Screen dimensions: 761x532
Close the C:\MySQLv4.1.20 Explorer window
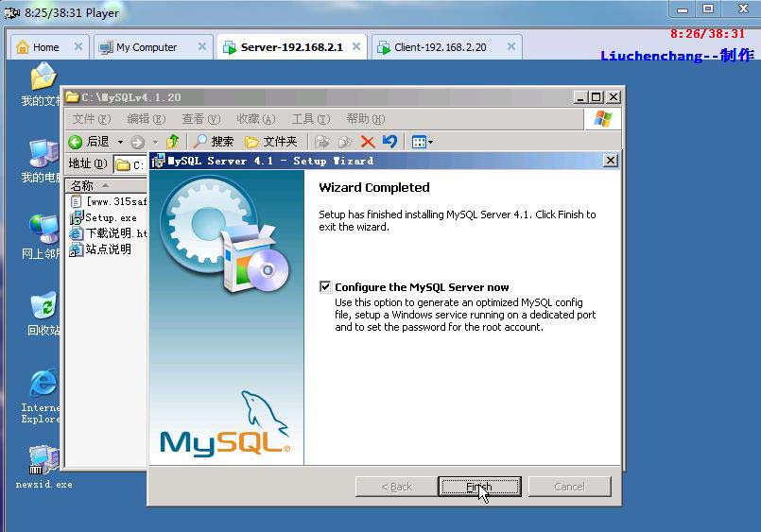click(614, 97)
